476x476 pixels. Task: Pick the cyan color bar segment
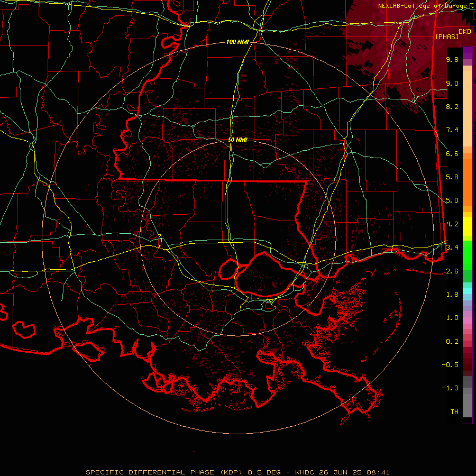[x=467, y=291]
